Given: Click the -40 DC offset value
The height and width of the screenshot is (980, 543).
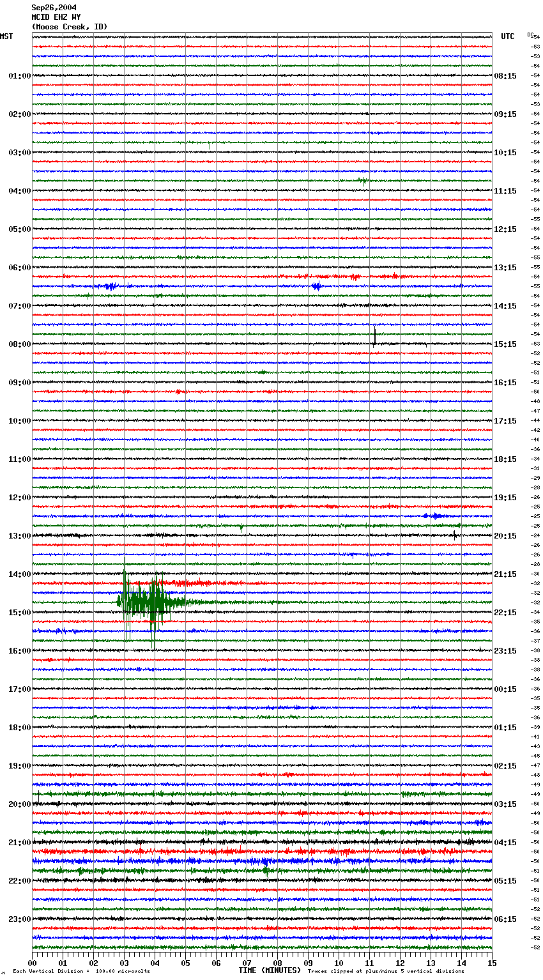Looking at the screenshot, I should [535, 440].
